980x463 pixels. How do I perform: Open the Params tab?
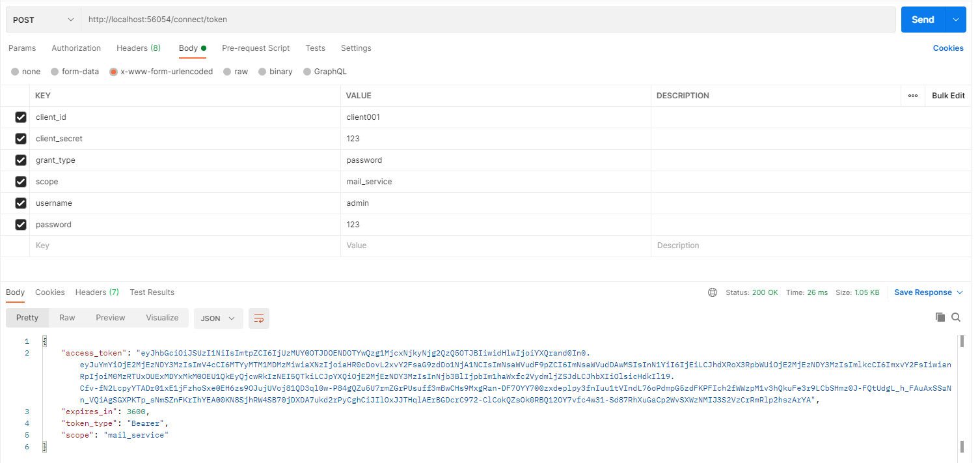(x=22, y=48)
